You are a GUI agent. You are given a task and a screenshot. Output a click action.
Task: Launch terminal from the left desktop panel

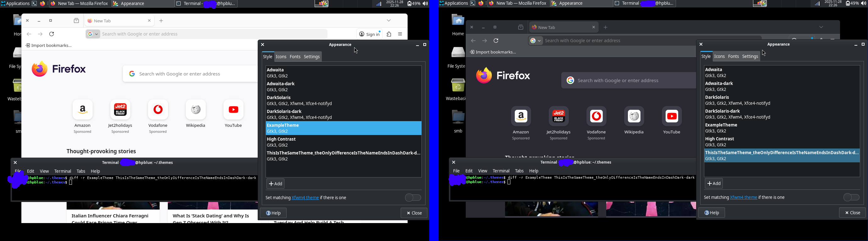coord(34,4)
